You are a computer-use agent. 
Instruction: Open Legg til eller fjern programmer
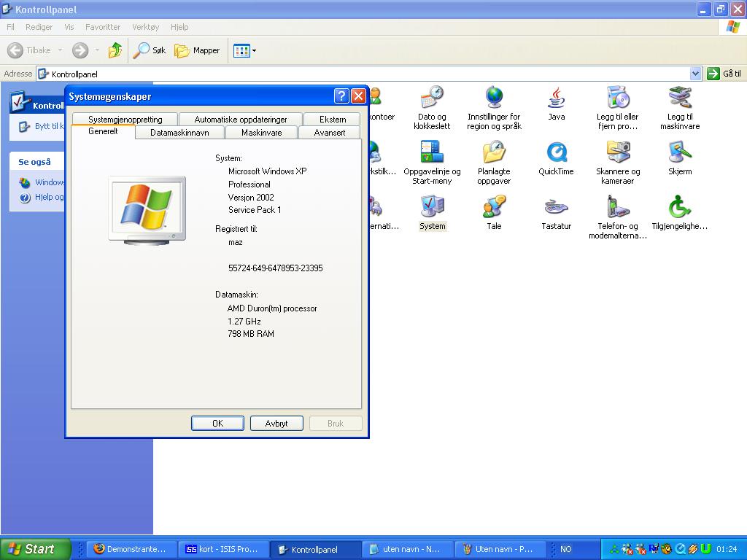[x=617, y=108]
